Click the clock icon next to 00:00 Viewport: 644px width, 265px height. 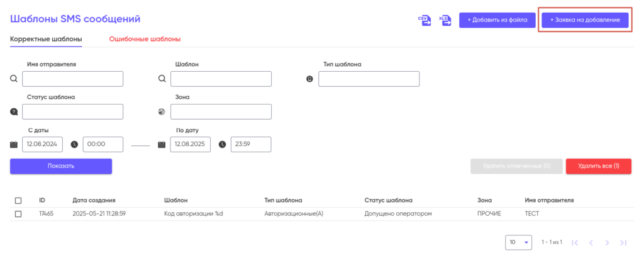coord(74,145)
